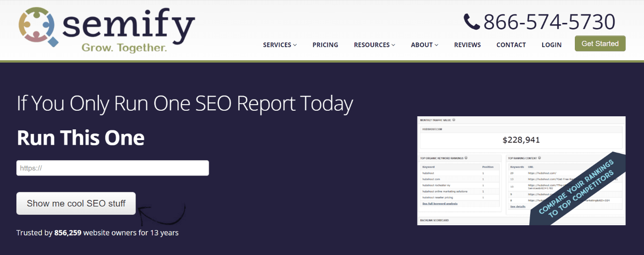Viewport: 644px width, 255px height.
Task: Open the SEO report preview thumbnail
Action: pos(521,171)
